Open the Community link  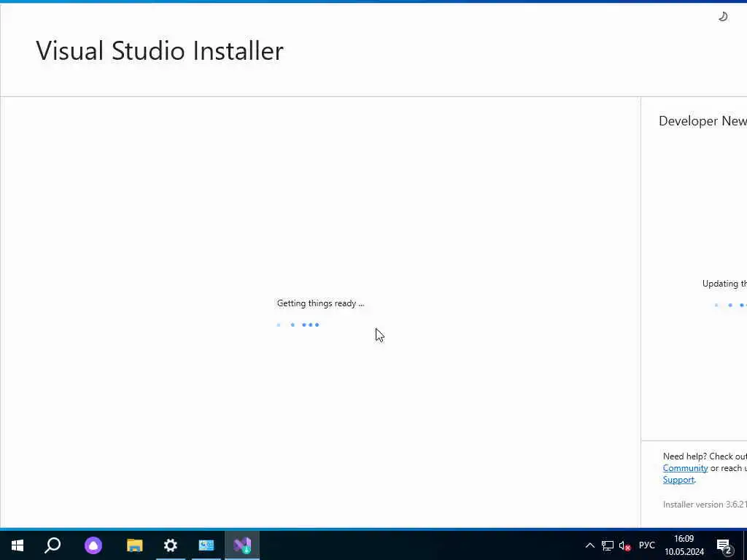pos(685,468)
